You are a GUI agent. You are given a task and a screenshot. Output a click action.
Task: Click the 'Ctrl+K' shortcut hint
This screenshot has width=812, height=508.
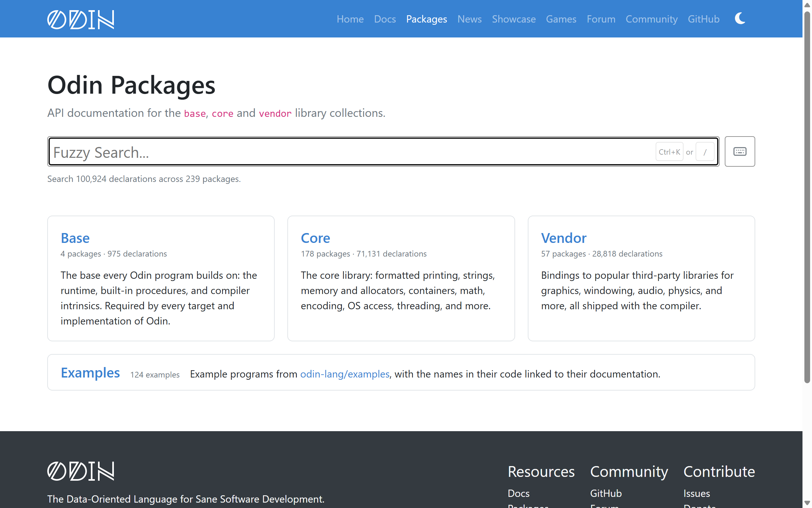669,152
